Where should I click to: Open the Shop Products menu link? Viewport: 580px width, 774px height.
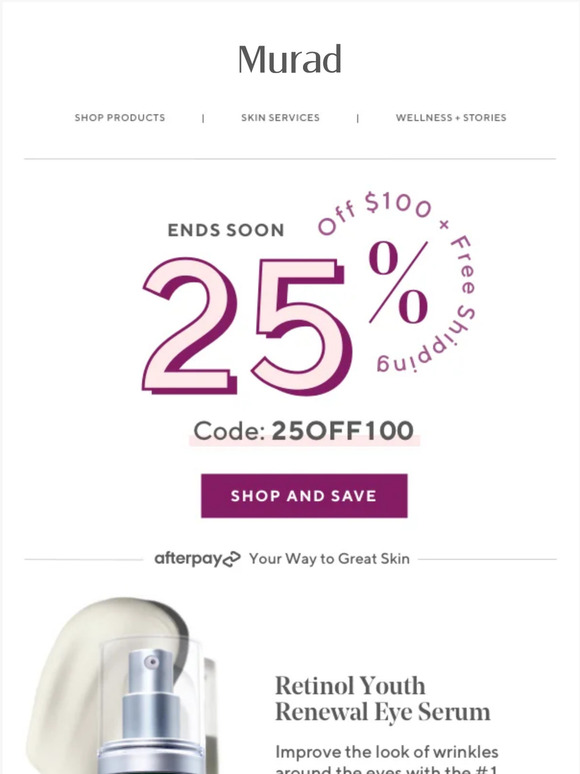coord(120,117)
